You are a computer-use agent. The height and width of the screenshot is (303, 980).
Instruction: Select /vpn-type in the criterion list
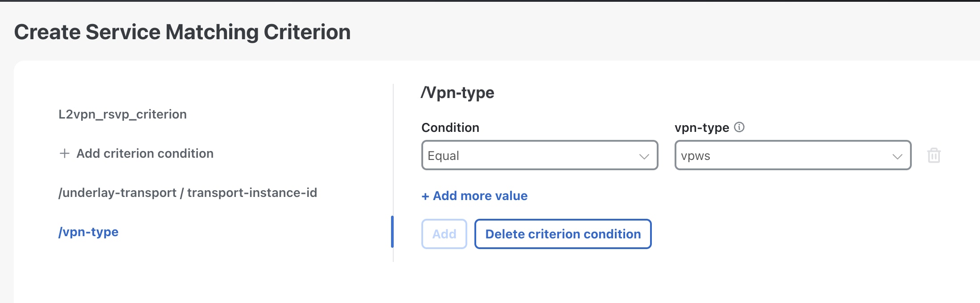(88, 232)
